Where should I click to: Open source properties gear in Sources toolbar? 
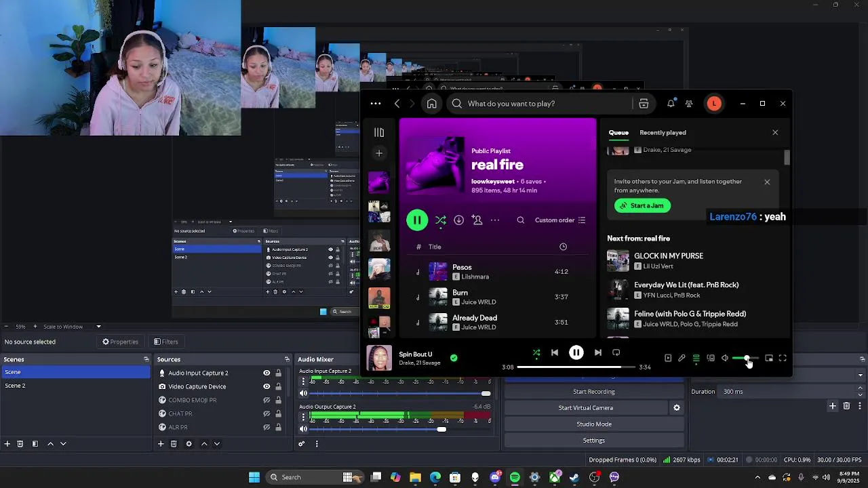coord(189,444)
